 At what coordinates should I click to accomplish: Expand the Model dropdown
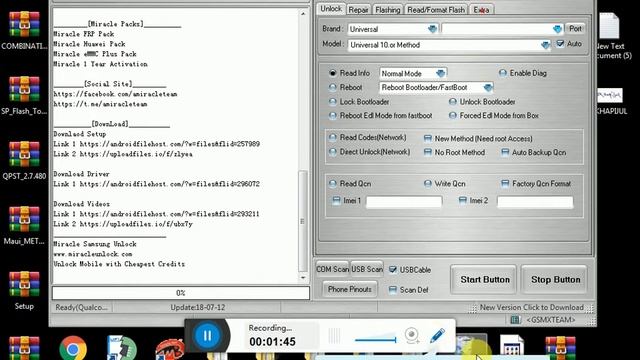(545, 45)
